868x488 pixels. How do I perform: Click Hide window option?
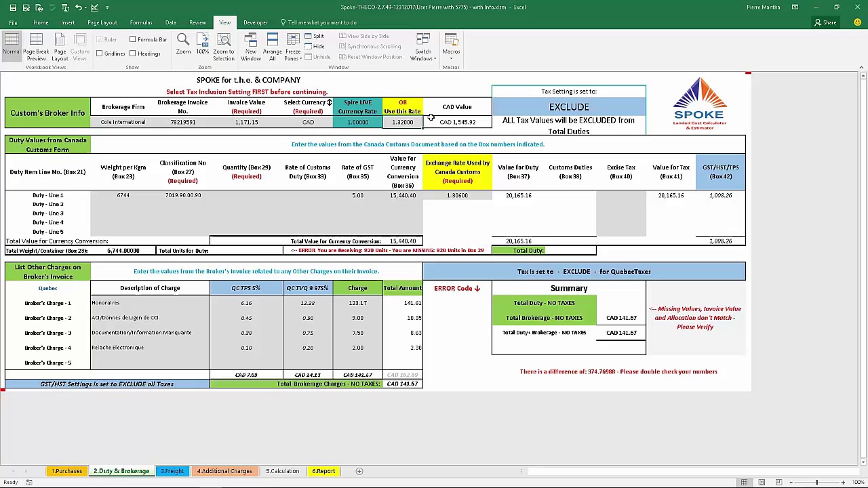pos(314,46)
